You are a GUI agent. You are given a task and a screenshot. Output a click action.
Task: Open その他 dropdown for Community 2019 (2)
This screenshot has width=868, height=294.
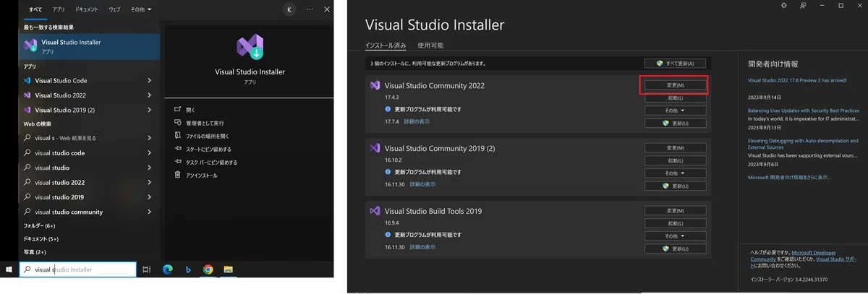coord(675,173)
